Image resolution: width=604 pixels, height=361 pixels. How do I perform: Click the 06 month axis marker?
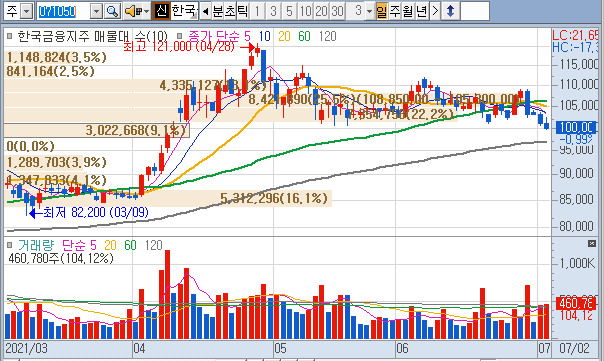[x=403, y=348]
